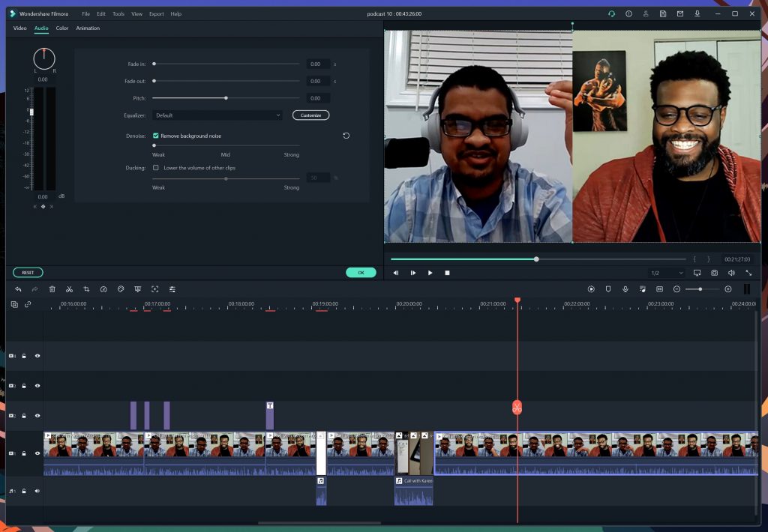The height and width of the screenshot is (532, 768).
Task: Click the play next frame button
Action: coord(413,273)
